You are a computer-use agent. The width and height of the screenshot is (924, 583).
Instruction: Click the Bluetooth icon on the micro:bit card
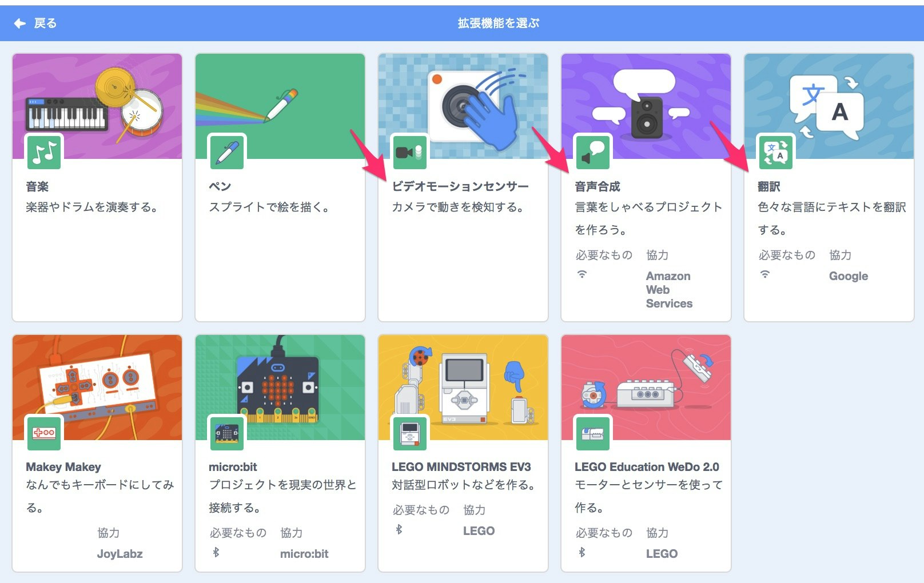pyautogui.click(x=216, y=553)
